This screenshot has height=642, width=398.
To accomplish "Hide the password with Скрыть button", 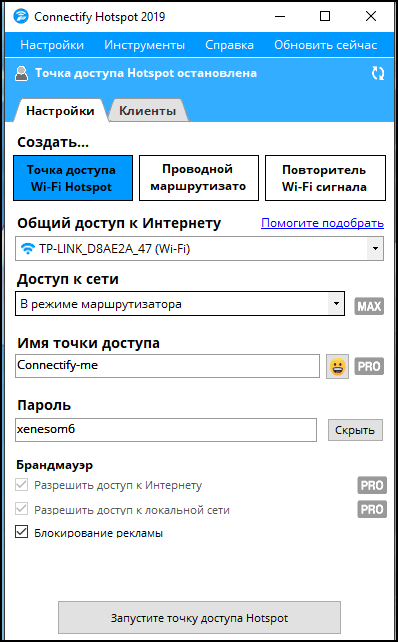I will point(355,430).
